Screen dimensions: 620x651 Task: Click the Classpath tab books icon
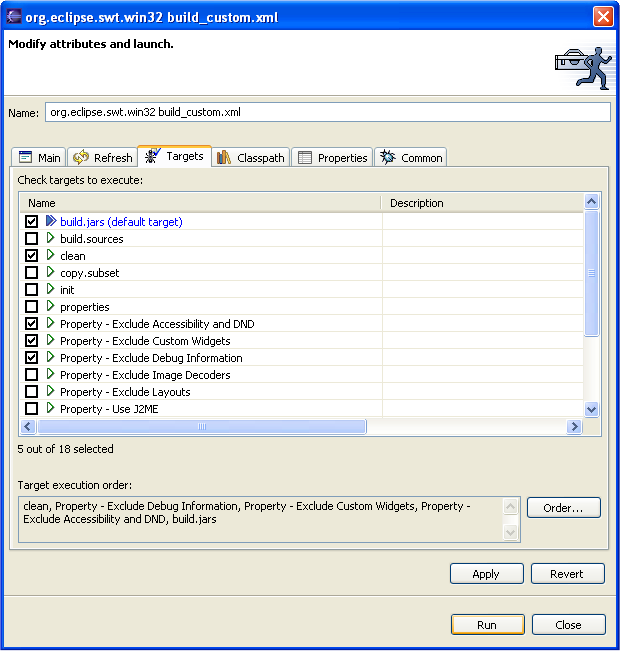click(224, 157)
